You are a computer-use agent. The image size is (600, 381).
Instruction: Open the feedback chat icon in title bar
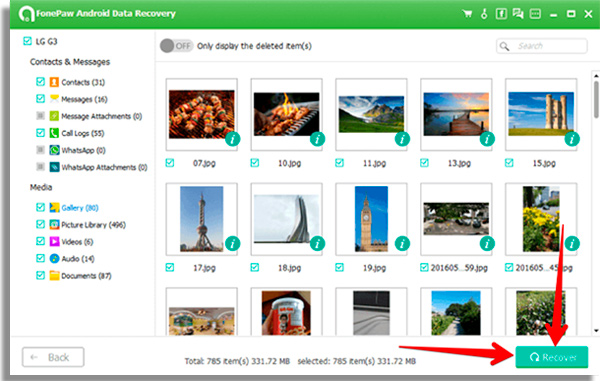(518, 14)
